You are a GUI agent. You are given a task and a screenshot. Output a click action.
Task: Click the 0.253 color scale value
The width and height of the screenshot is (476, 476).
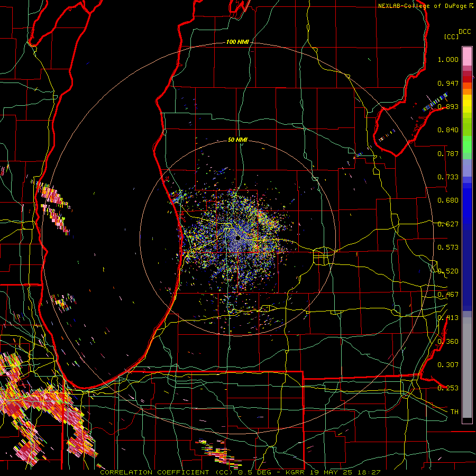448,388
